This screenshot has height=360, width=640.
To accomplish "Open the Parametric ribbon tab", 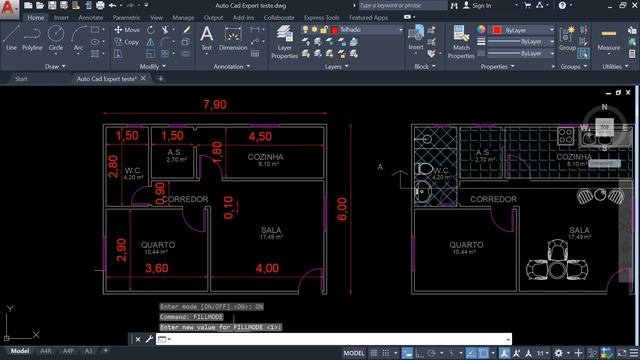I will 126,18.
